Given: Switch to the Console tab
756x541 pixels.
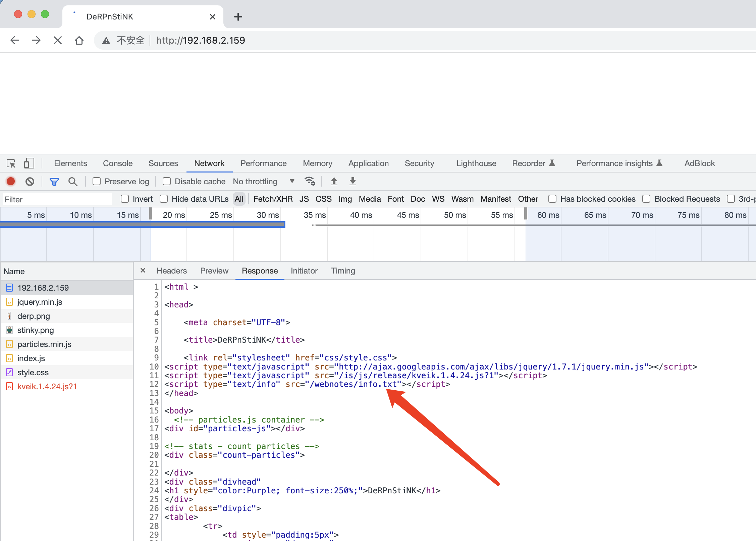Looking at the screenshot, I should tap(118, 163).
